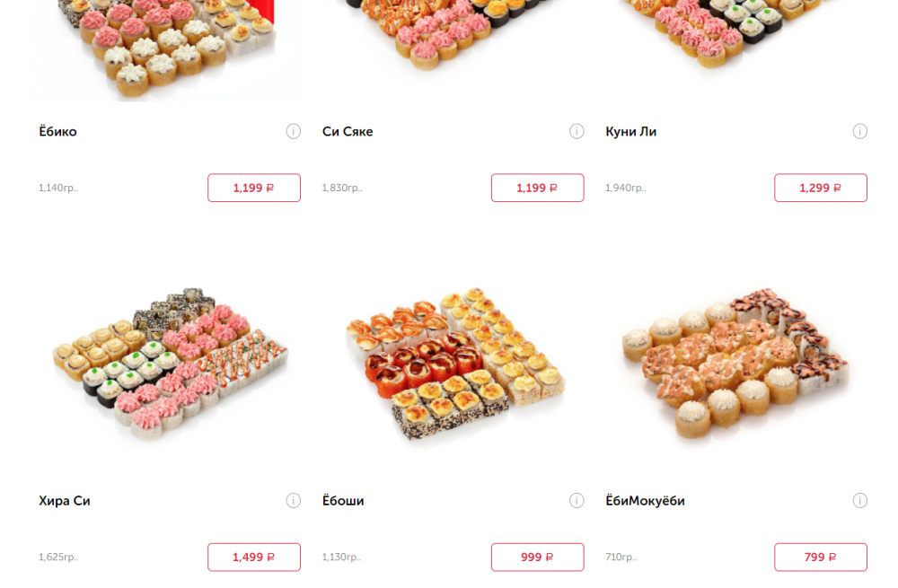
Task: Click the 999 ₽ price button
Action: tap(537, 557)
